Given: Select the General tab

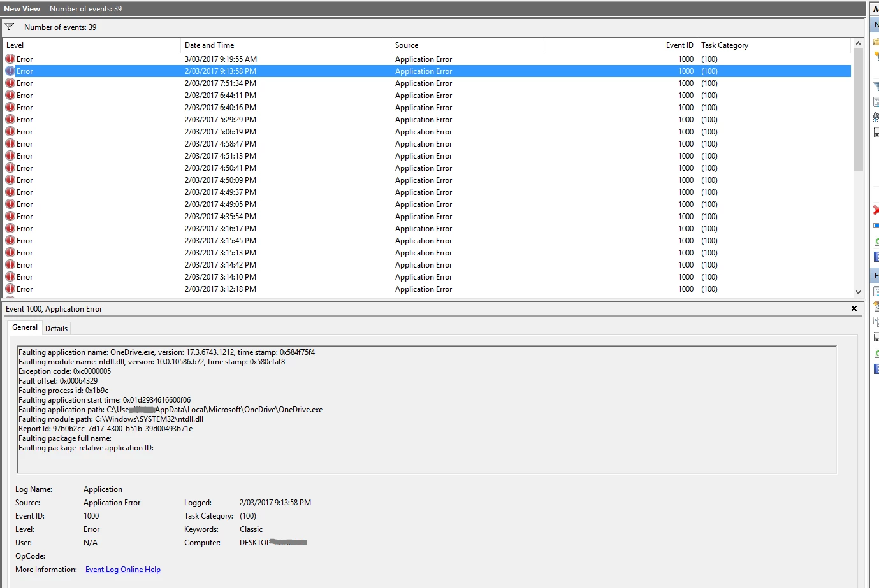Looking at the screenshot, I should point(25,327).
